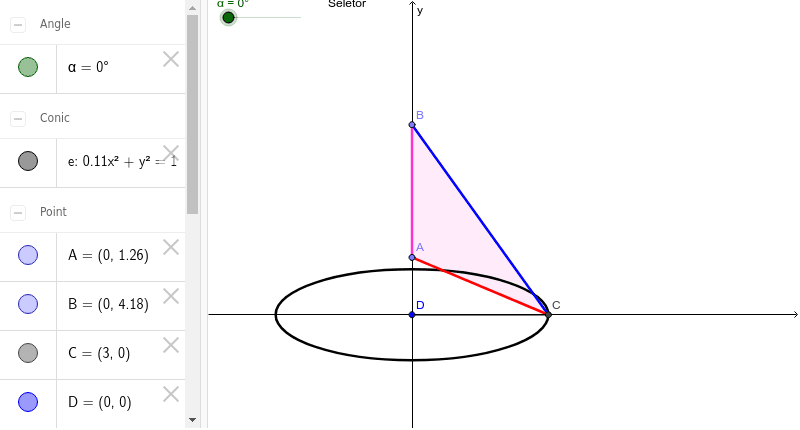Select point A on the graph
Image resolution: width=800 pixels, height=430 pixels.
[412, 257]
